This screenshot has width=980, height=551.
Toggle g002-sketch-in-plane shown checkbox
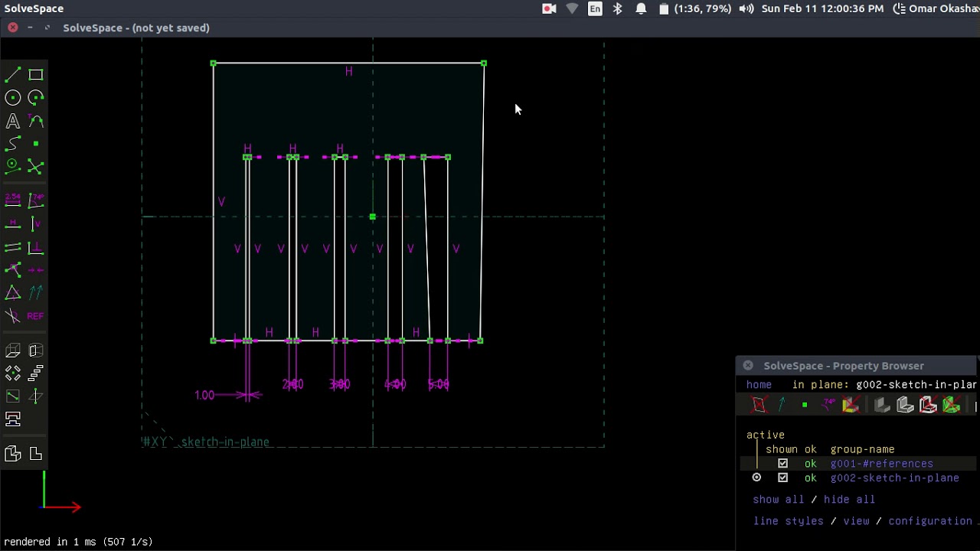pos(782,478)
